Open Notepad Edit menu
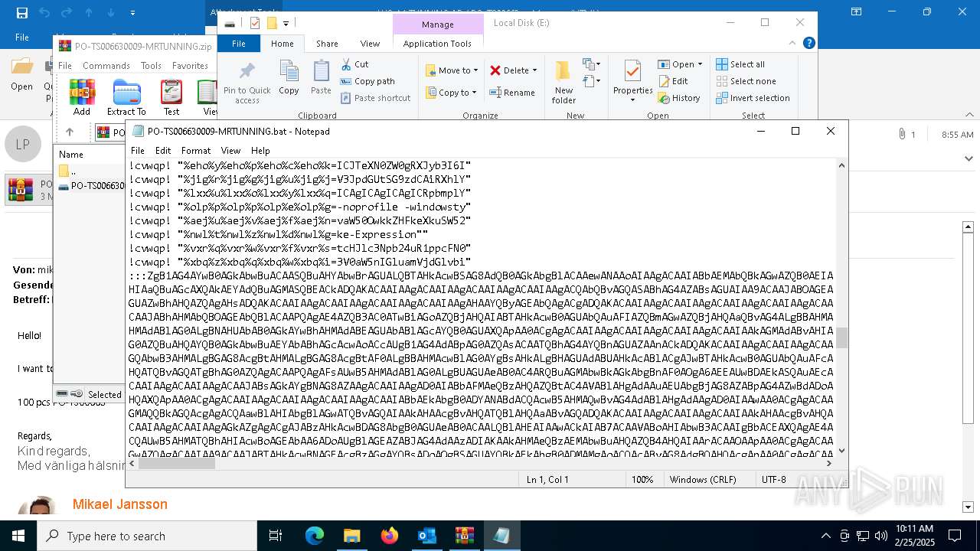The width and height of the screenshot is (980, 551). coord(163,151)
